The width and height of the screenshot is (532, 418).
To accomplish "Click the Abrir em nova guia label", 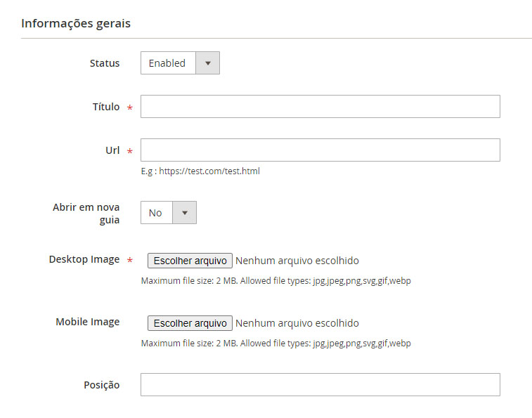I will point(86,214).
